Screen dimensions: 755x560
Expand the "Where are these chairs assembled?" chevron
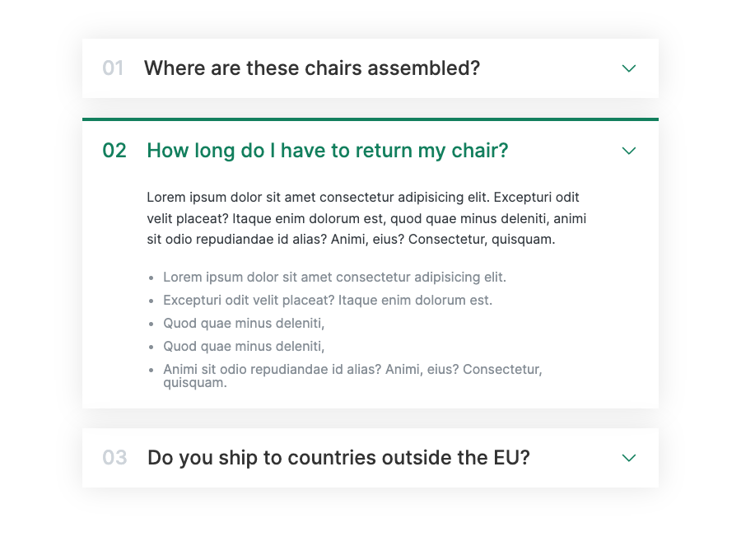point(629,68)
